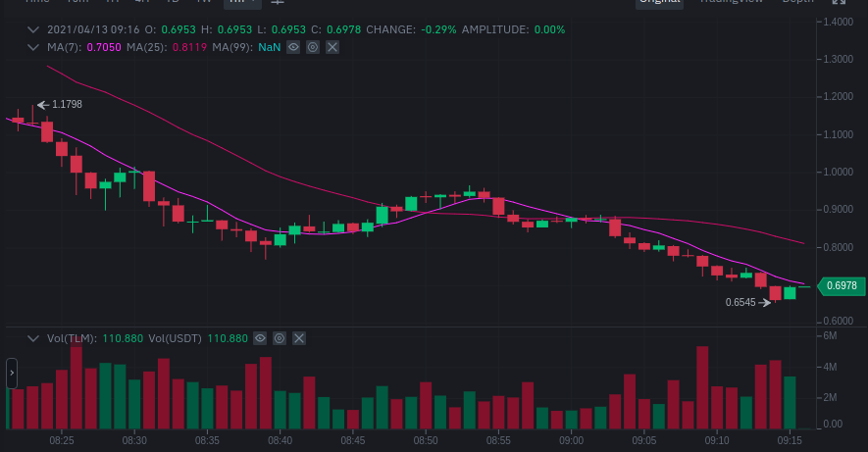The image size is (868, 452).
Task: Click the MA(7) value 0.7050
Action: coord(104,48)
